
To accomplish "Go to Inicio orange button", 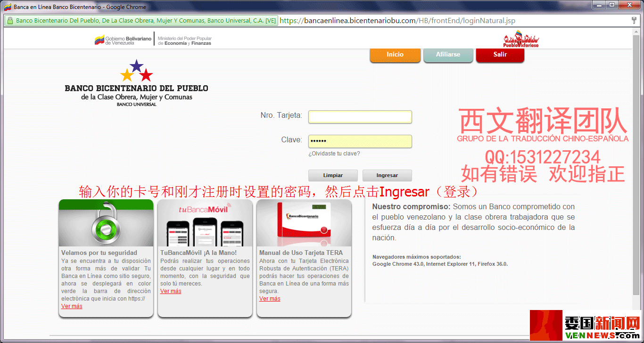I will 395,55.
